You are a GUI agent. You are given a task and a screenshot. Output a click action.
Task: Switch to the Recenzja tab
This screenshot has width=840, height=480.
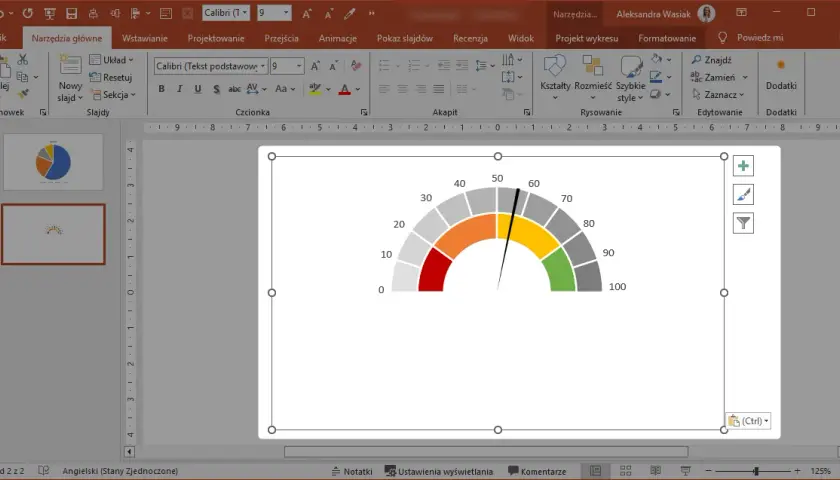coord(470,38)
